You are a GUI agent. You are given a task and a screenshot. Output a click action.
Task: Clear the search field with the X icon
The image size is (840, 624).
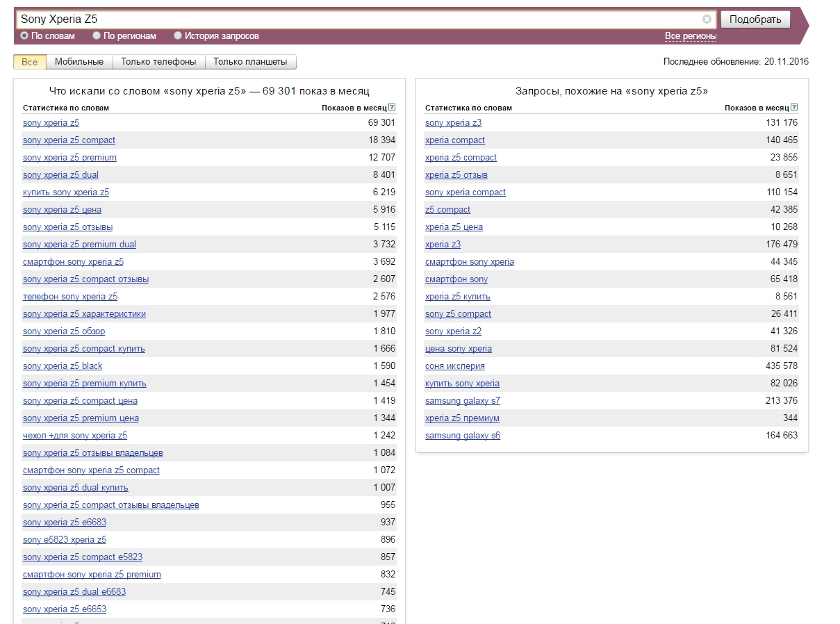pyautogui.click(x=707, y=19)
